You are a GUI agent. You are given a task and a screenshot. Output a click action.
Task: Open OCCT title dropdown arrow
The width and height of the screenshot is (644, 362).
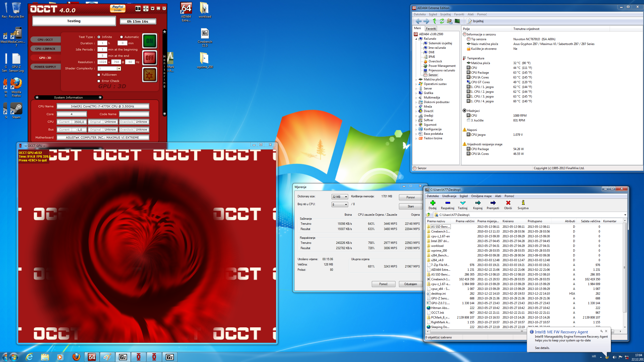point(152,9)
